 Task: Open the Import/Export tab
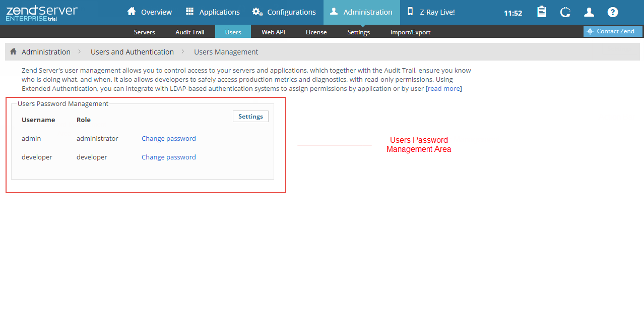pos(410,32)
